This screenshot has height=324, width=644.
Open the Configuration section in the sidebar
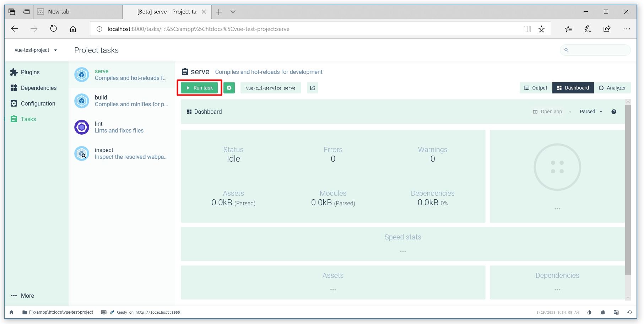coord(38,103)
